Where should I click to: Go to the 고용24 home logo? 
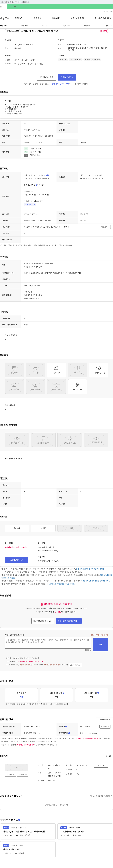coord(4,18)
